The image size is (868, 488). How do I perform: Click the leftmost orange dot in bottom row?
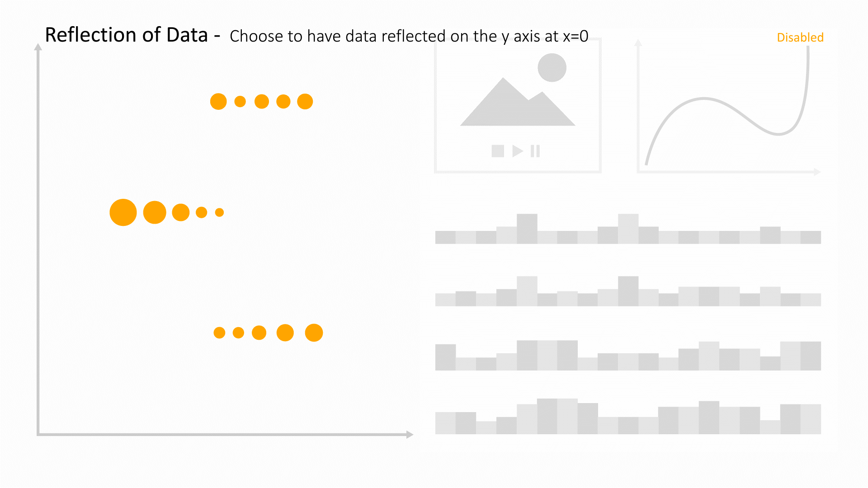click(219, 333)
